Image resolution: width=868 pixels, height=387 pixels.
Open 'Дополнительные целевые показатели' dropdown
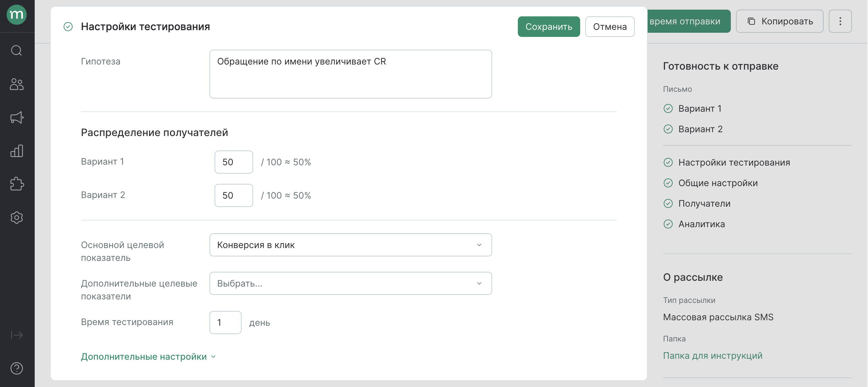(350, 283)
